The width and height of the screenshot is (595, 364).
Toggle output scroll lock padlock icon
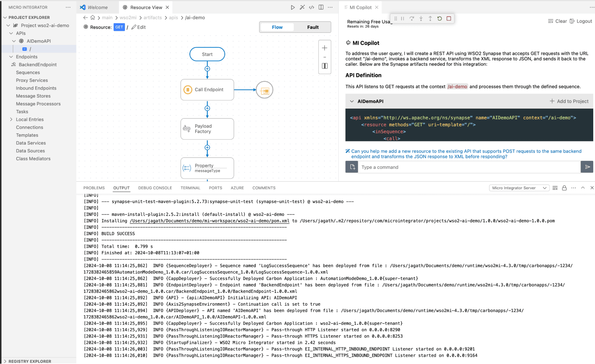pos(564,188)
